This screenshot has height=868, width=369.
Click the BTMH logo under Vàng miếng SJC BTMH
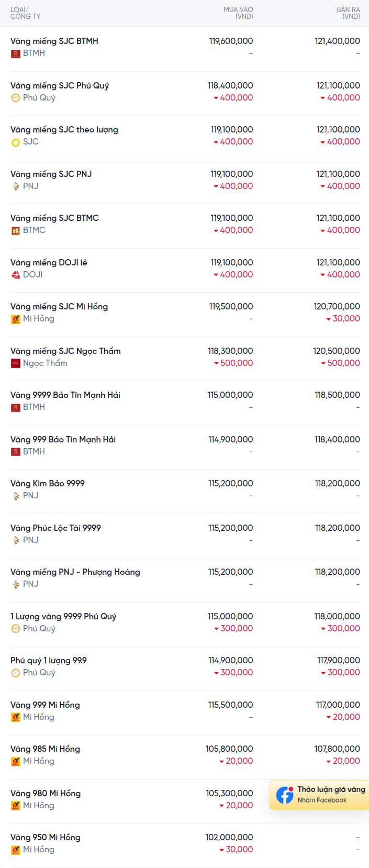tap(16, 53)
